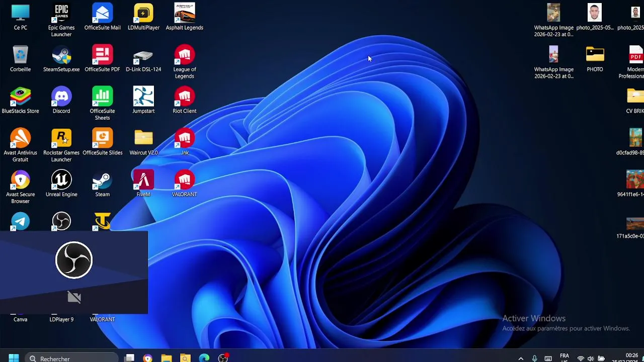The image size is (644, 362).
Task: Open Avast Secure Browser from taskbar
Action: [147, 358]
